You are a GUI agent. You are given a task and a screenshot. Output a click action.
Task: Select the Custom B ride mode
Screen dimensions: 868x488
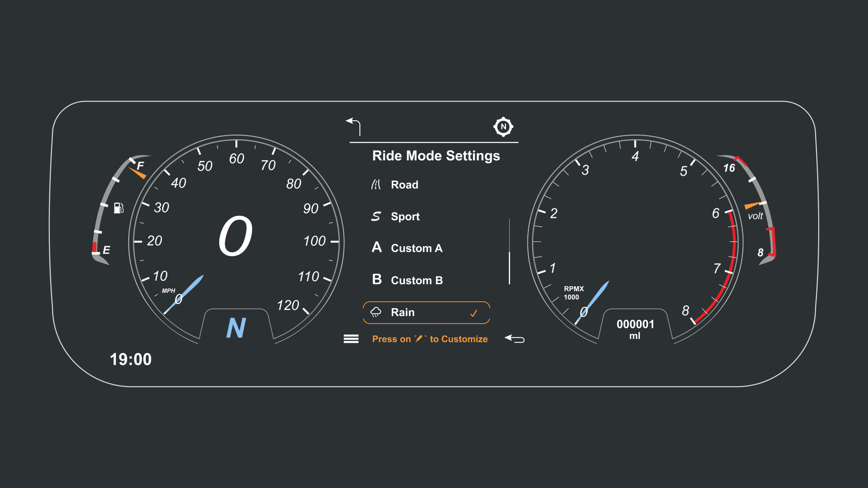[x=416, y=280]
